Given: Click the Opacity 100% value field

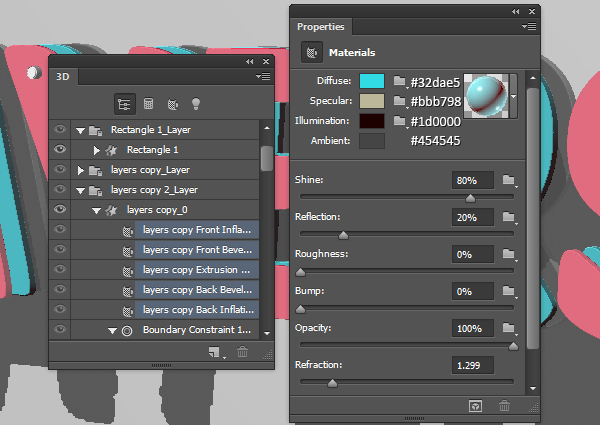Looking at the screenshot, I should [x=473, y=328].
